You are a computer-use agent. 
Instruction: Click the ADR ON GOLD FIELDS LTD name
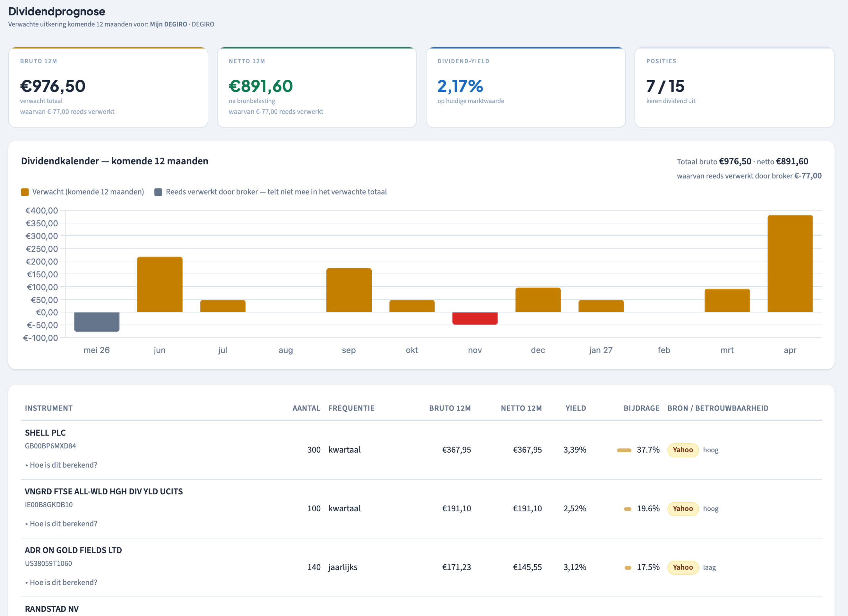tap(73, 550)
